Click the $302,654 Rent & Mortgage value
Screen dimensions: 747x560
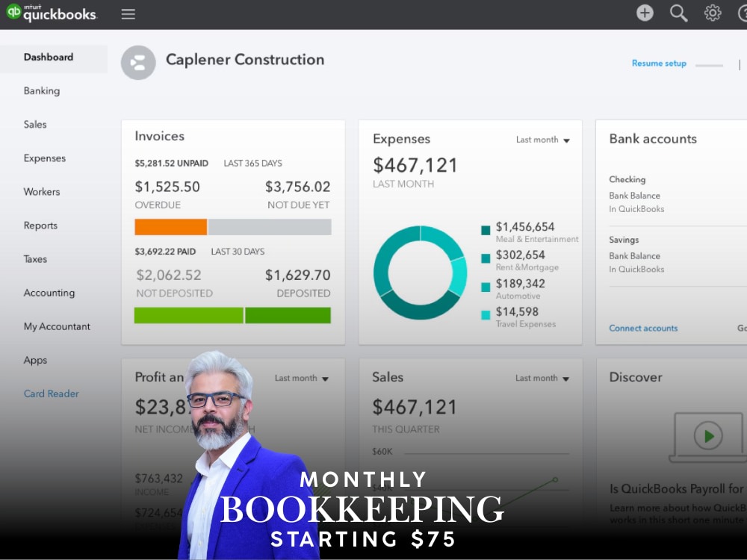(x=520, y=255)
